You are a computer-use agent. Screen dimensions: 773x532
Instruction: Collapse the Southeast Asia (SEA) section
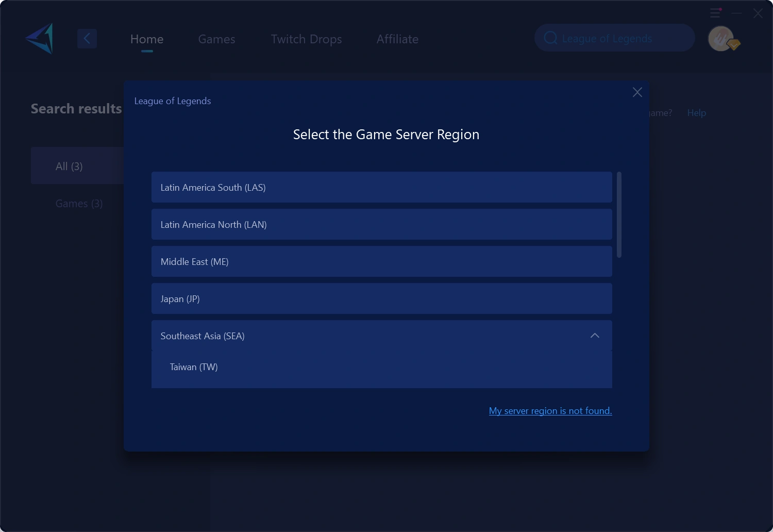tap(595, 336)
